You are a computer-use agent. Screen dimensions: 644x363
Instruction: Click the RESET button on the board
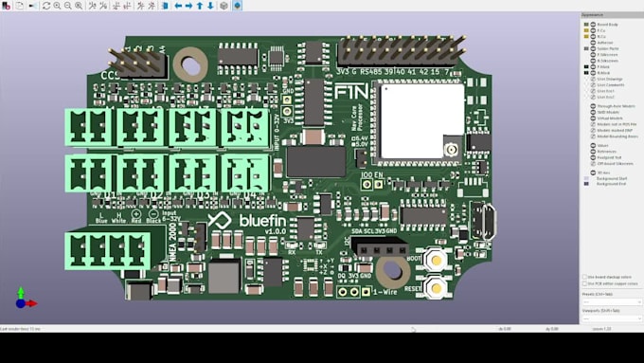[437, 288]
